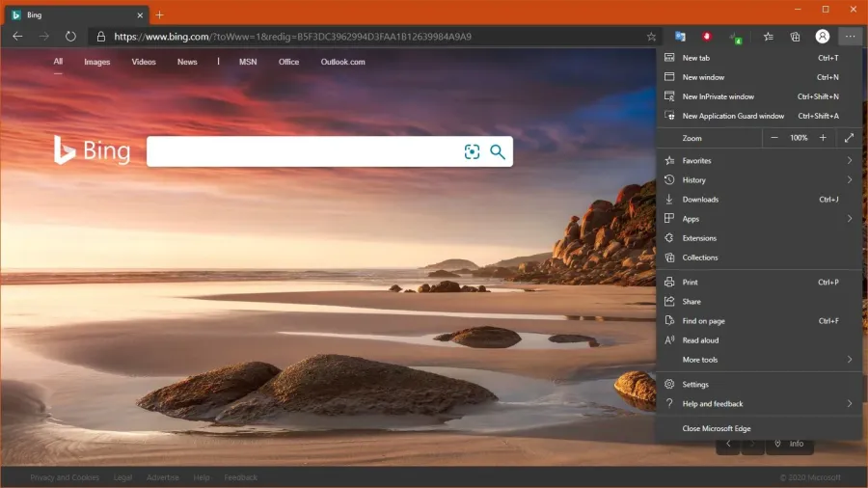
Task: Open Office link
Action: coord(288,62)
